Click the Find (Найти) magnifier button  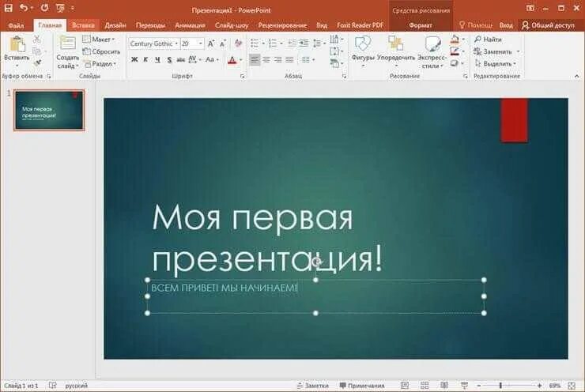pyautogui.click(x=488, y=40)
